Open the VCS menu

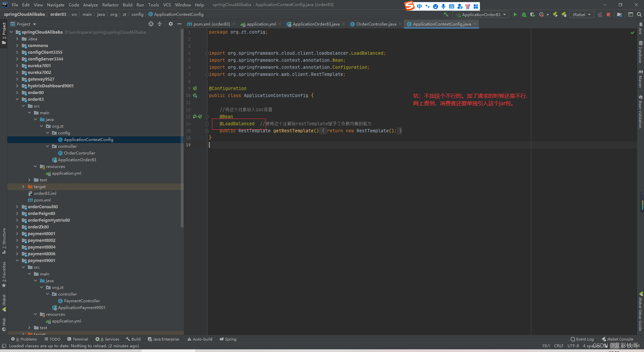[167, 5]
